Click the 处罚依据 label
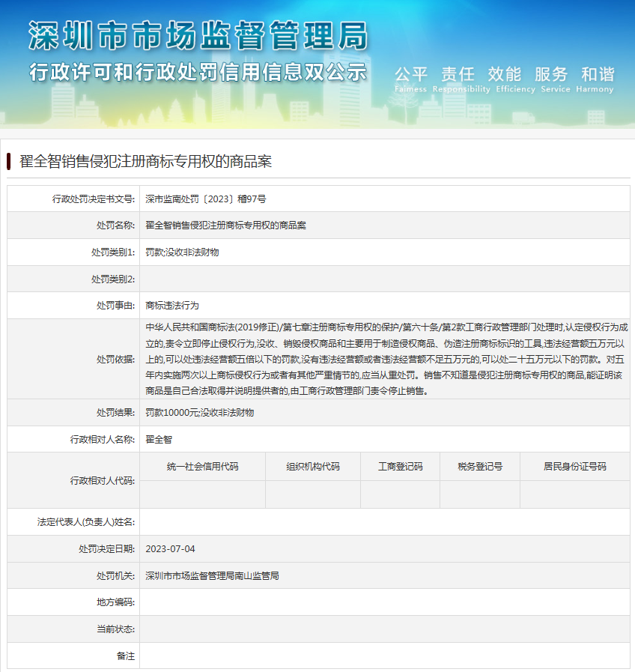Viewport: 635px width, 672px height. pyautogui.click(x=115, y=359)
